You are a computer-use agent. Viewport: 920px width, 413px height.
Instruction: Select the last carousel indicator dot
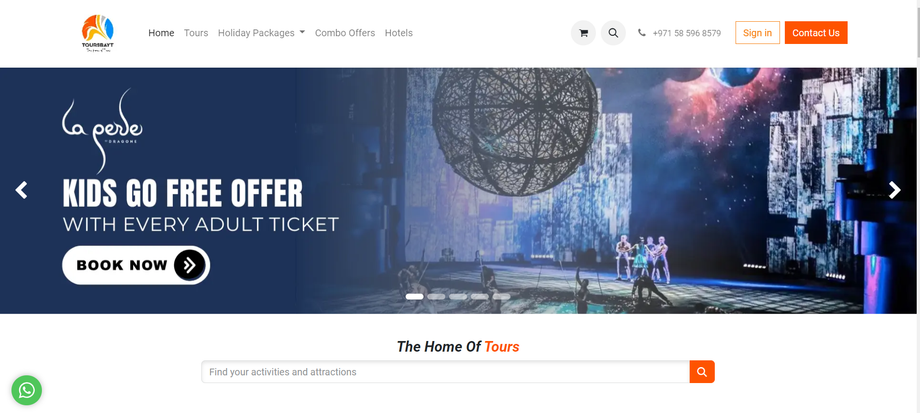tap(501, 296)
